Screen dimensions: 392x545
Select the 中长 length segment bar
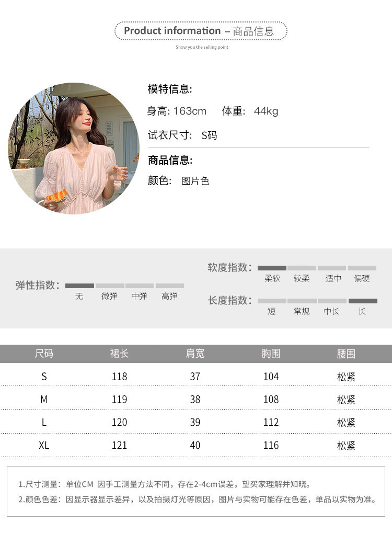pos(332,301)
